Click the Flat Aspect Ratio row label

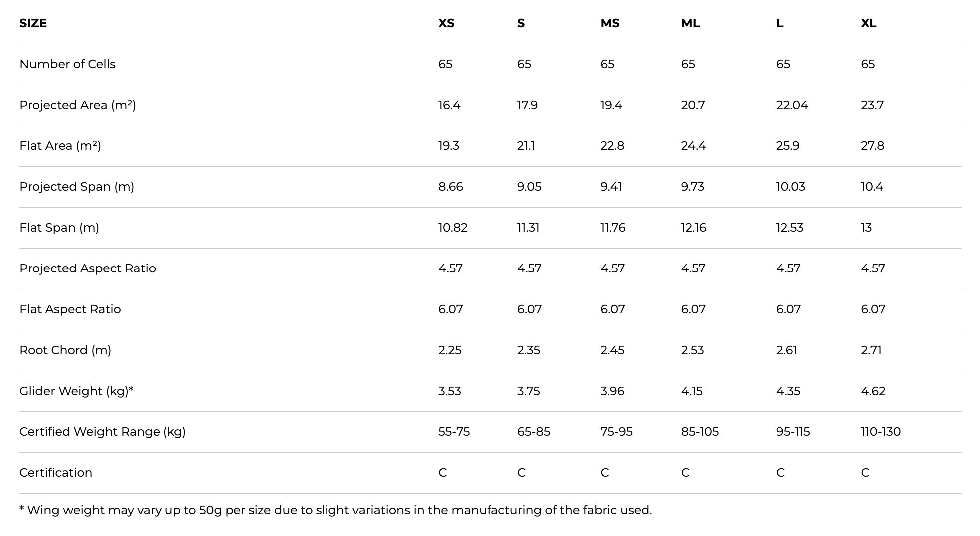click(70, 309)
